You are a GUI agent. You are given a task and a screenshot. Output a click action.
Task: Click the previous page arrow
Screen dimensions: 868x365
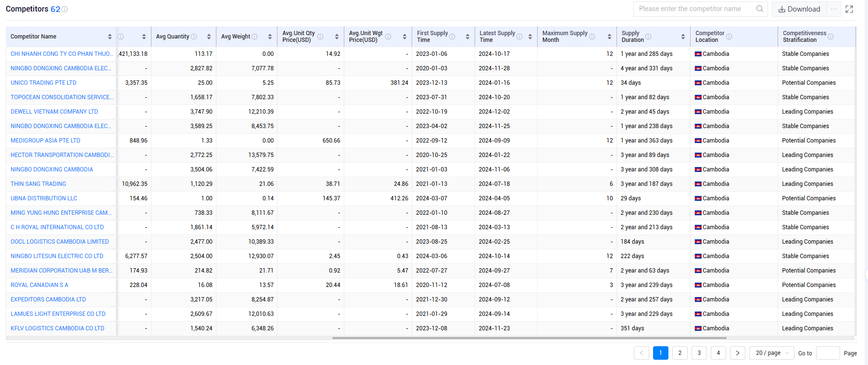click(642, 353)
